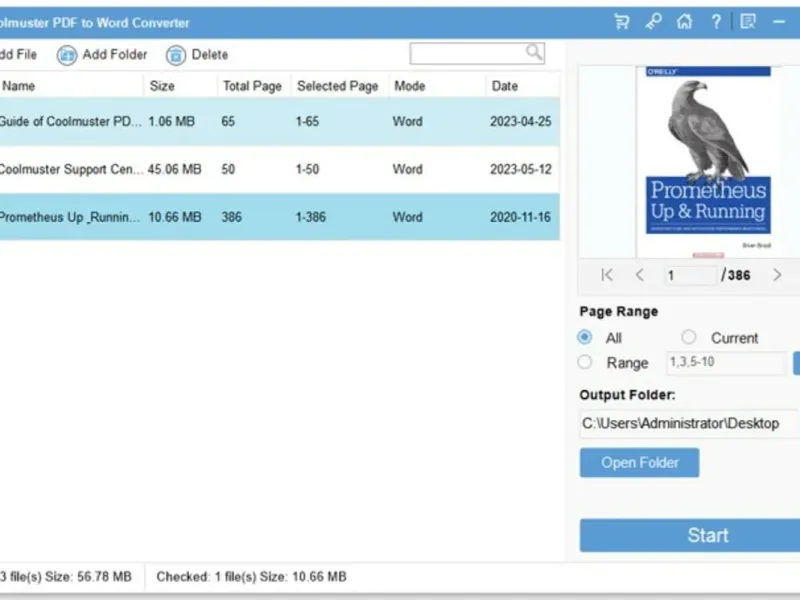Click the selected page cell 1-50
This screenshot has width=800, height=600.
tap(307, 169)
